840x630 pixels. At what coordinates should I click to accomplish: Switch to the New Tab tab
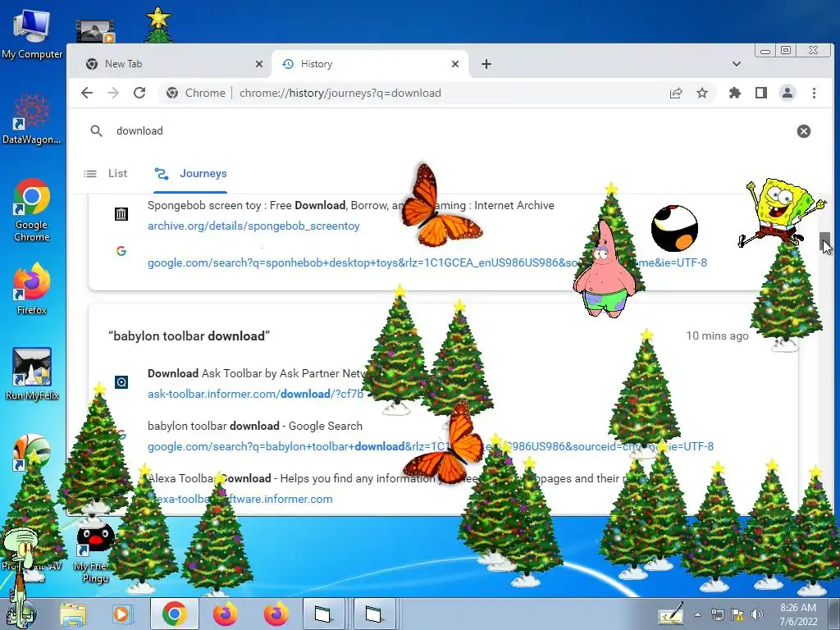174,64
